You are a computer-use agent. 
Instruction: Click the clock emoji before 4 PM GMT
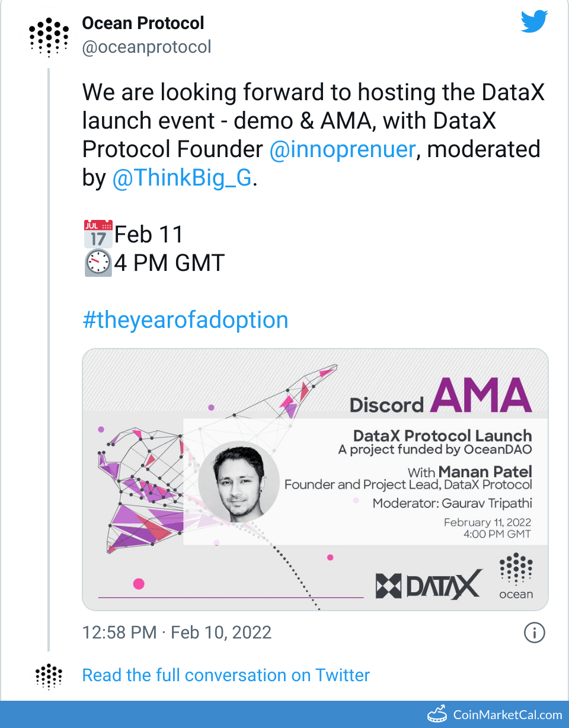[98, 263]
